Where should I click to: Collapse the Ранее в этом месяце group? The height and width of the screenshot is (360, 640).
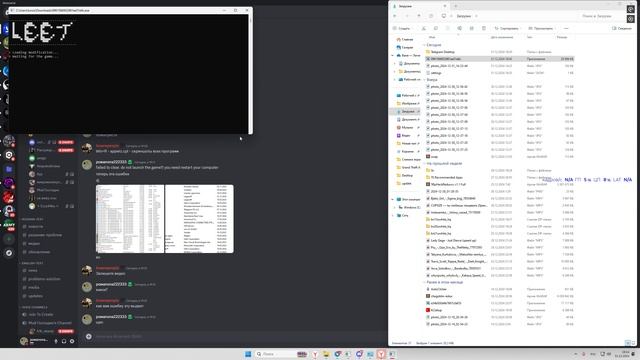(x=424, y=282)
